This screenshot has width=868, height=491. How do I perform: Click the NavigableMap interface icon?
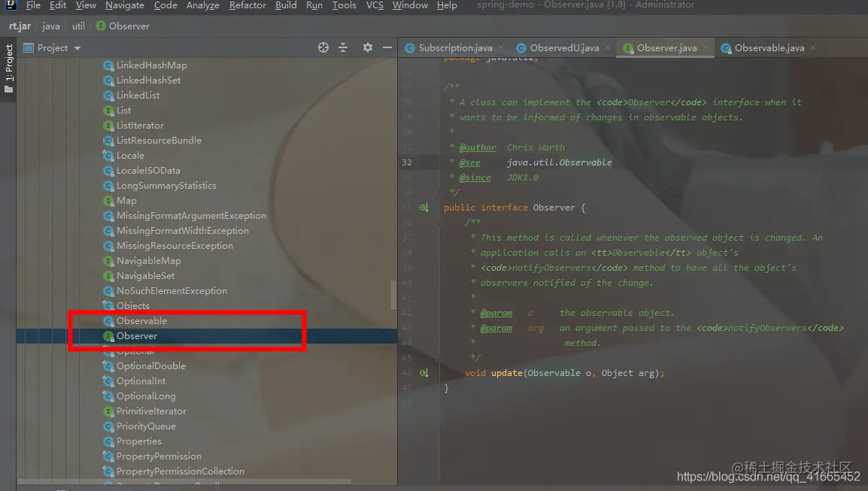pyautogui.click(x=108, y=261)
